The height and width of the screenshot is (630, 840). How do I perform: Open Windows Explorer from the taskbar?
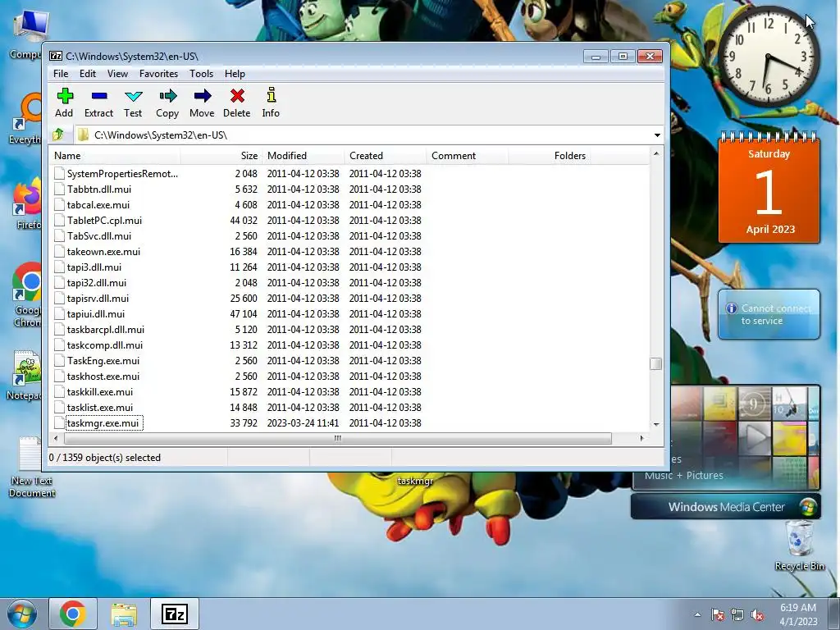124,614
